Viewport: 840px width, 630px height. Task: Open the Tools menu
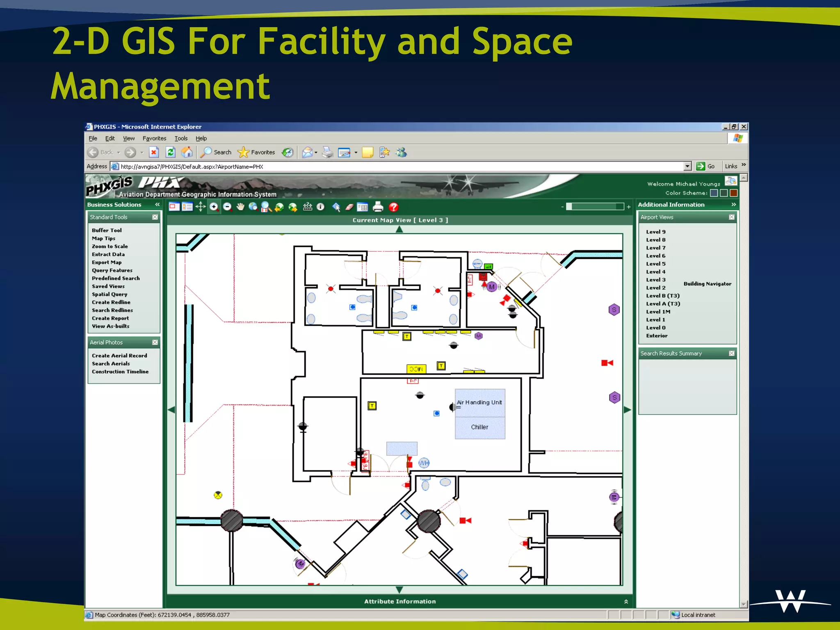(x=181, y=138)
